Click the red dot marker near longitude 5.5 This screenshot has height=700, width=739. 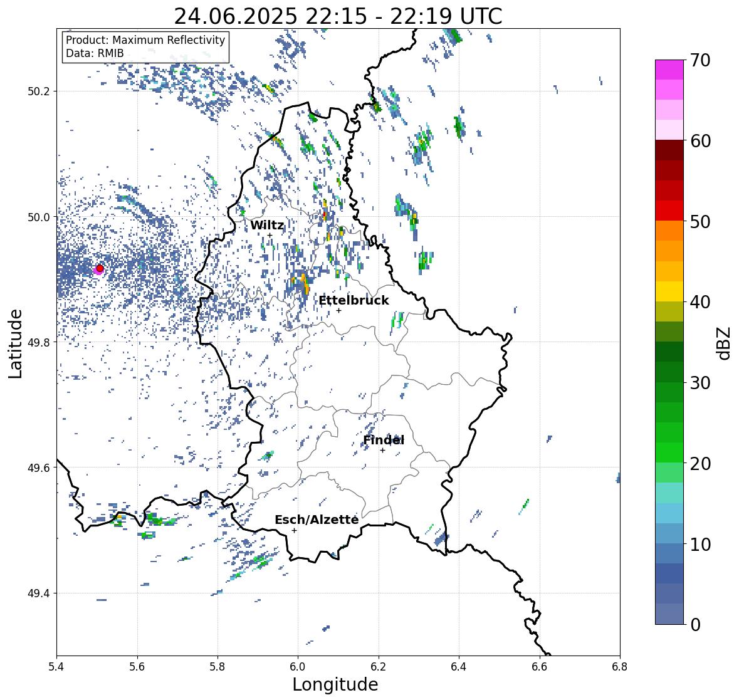[x=100, y=268]
